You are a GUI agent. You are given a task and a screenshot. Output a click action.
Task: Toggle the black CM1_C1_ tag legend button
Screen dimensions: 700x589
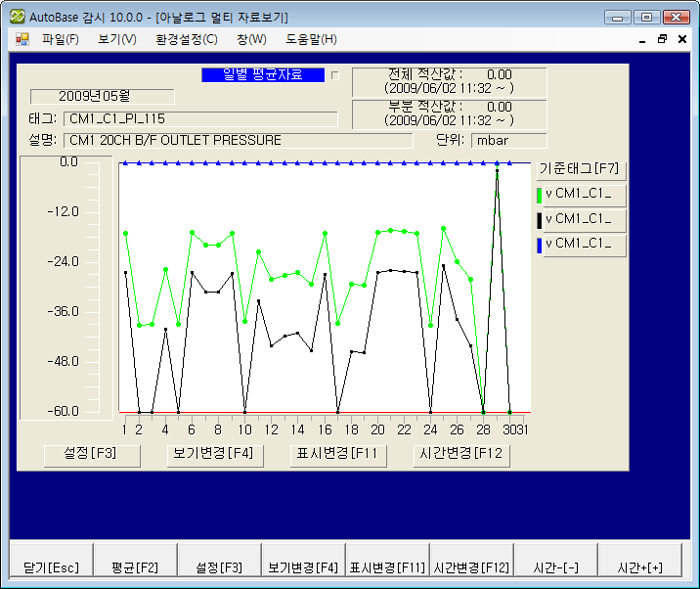tap(585, 220)
